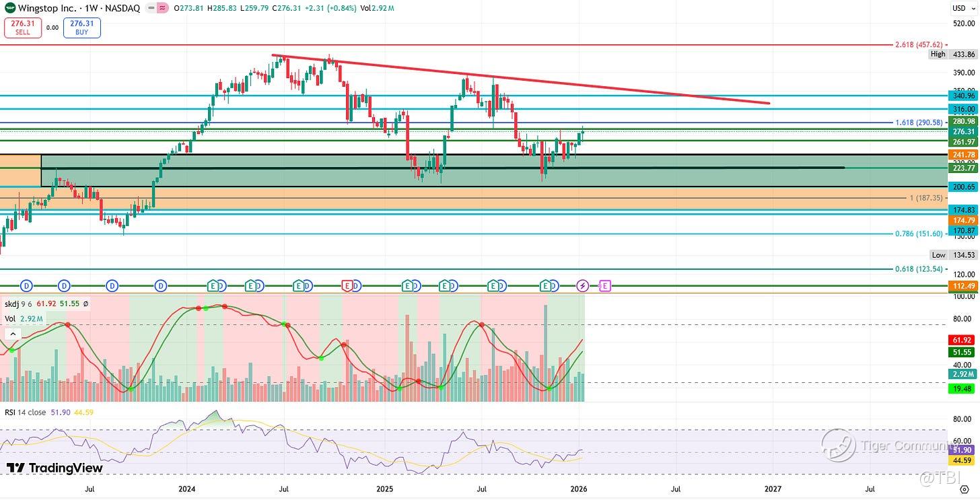The image size is (980, 500).
Task: Click the 2026 label on the time axis
Action: [x=578, y=489]
